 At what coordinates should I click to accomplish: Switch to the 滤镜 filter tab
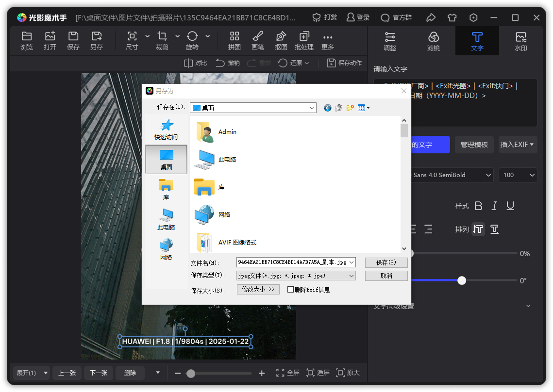434,41
